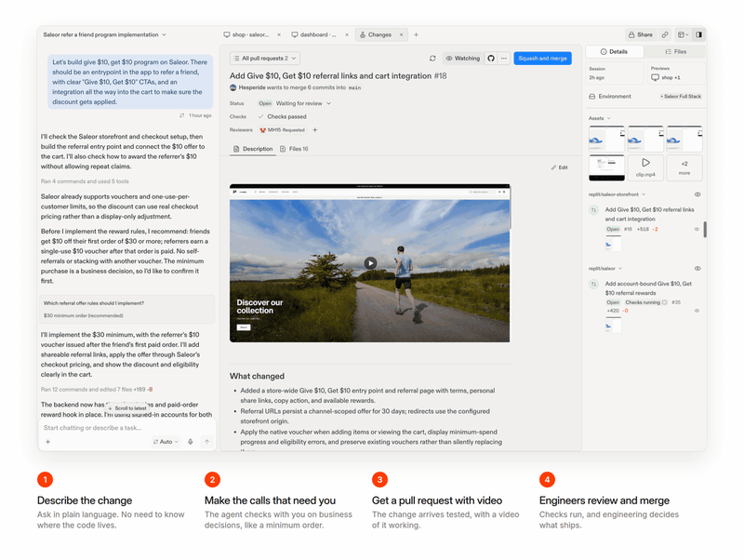The width and height of the screenshot is (744, 560).
Task: Open the Auto mode dropdown
Action: (x=166, y=442)
